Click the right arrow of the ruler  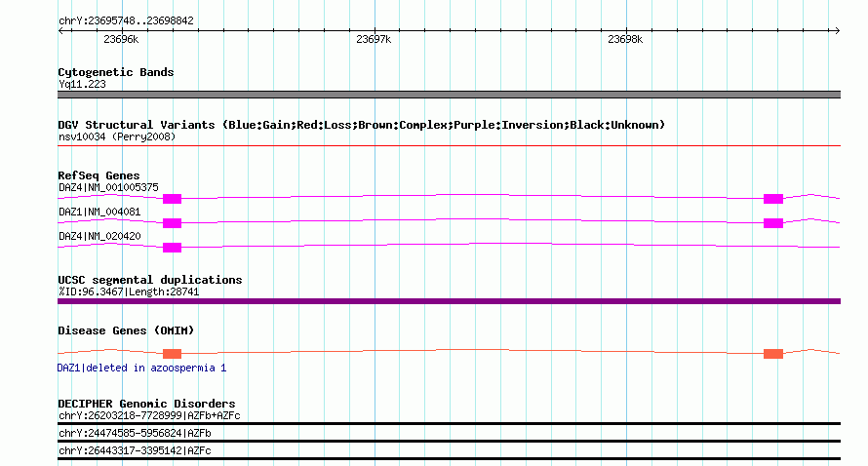(x=837, y=30)
